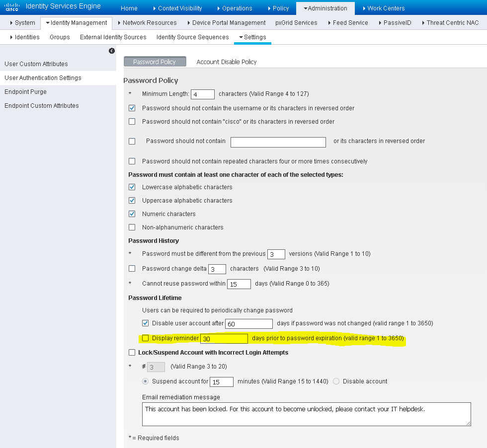Click the Minimum Length input field

203,94
